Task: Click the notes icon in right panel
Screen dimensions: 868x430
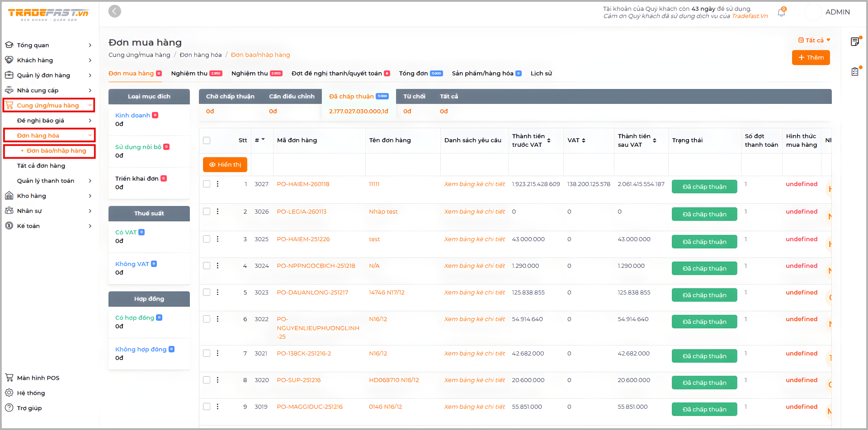Action: pos(854,42)
